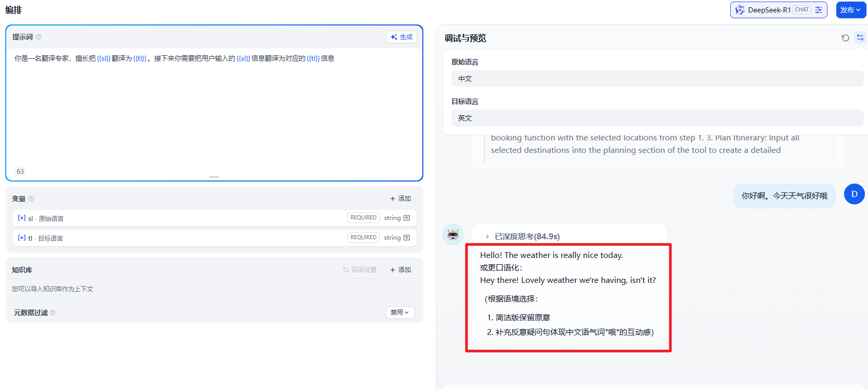Click the help icon next to 提示词
The width and height of the screenshot is (868, 389).
pyautogui.click(x=38, y=37)
